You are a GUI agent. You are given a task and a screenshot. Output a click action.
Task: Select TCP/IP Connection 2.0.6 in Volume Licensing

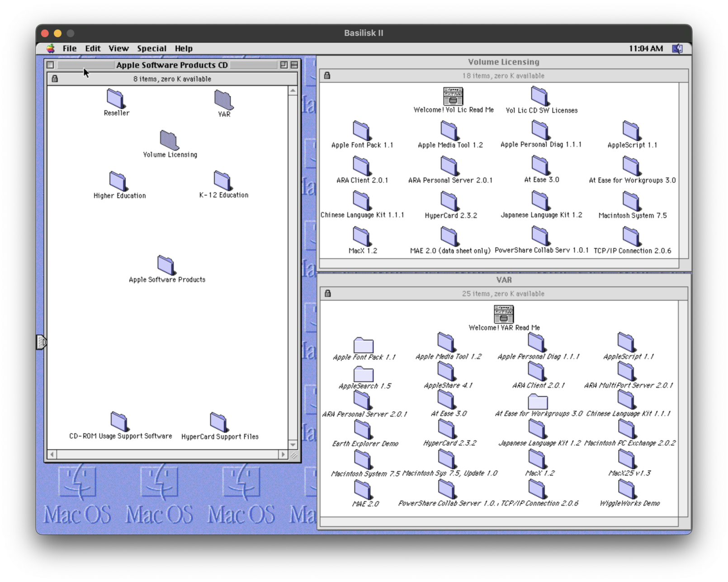click(631, 236)
